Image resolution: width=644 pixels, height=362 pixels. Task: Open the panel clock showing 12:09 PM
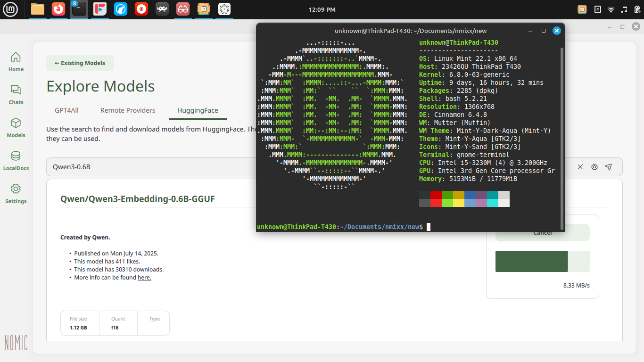(322, 9)
